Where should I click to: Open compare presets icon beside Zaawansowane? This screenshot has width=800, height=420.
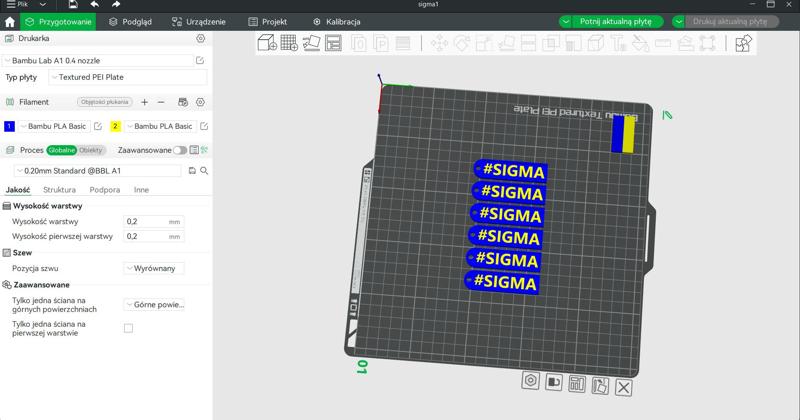(x=205, y=150)
